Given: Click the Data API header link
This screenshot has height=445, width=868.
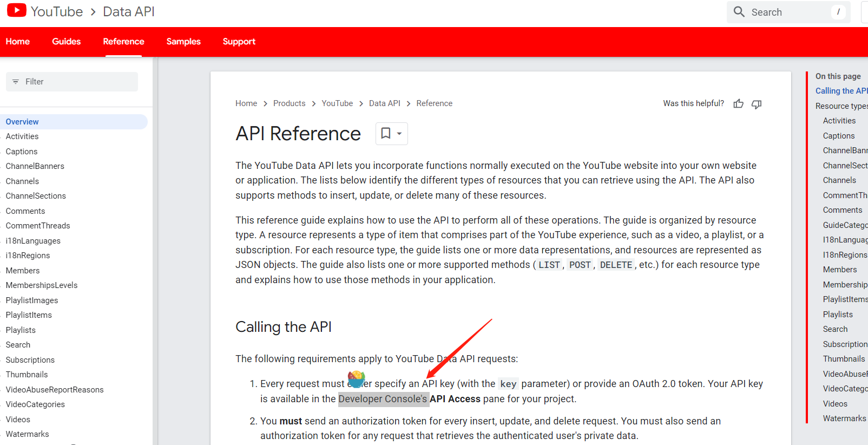Looking at the screenshot, I should [x=129, y=11].
